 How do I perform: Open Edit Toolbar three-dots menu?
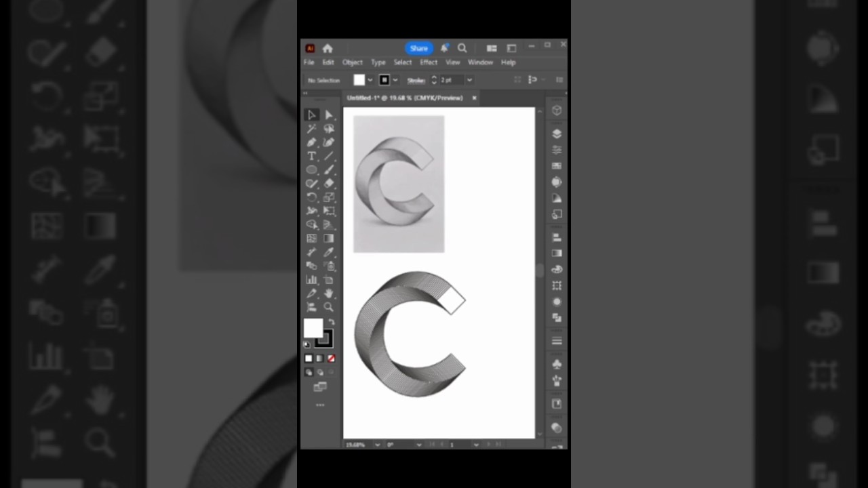[320, 405]
